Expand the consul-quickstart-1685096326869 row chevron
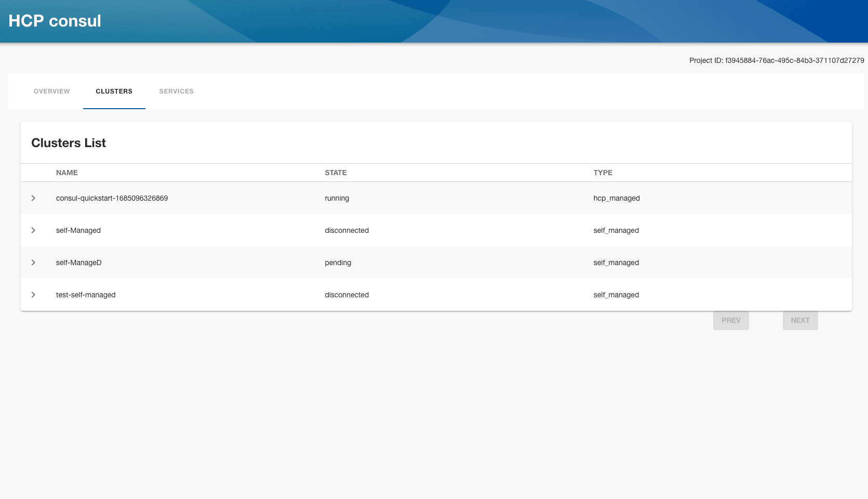The height and width of the screenshot is (499, 868). (x=33, y=198)
